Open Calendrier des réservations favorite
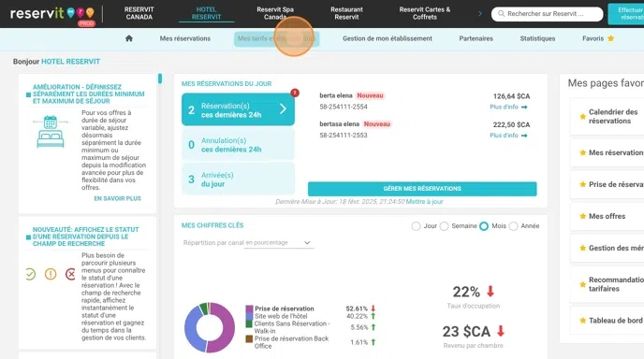This screenshot has height=359, width=644. point(607,117)
